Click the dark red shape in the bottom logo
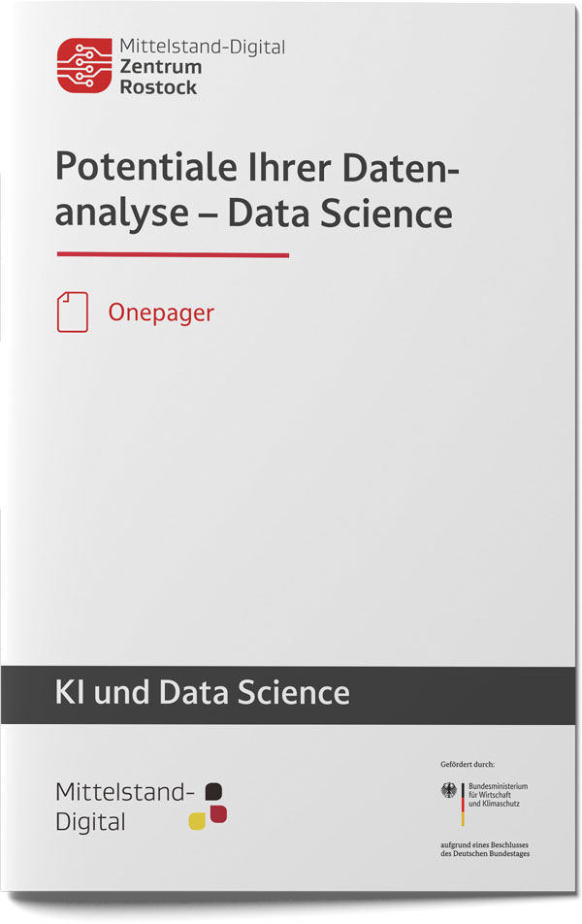582x924 pixels. click(218, 812)
